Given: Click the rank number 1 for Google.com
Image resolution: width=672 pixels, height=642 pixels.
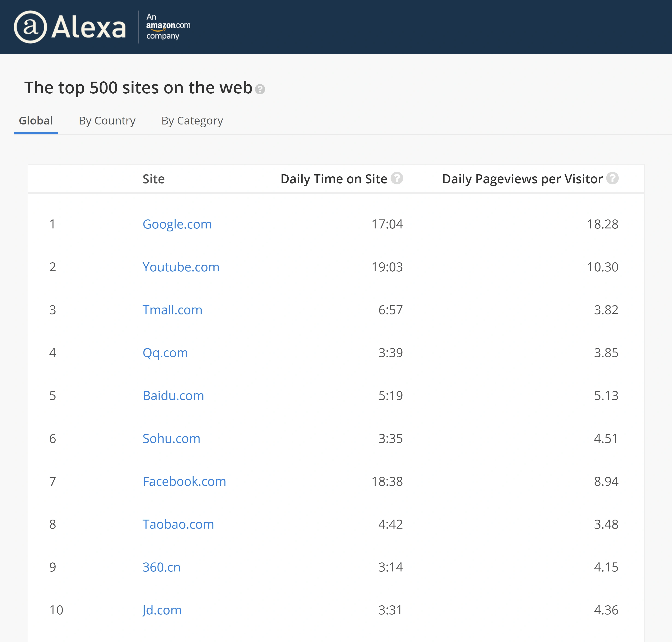Looking at the screenshot, I should click(x=52, y=224).
